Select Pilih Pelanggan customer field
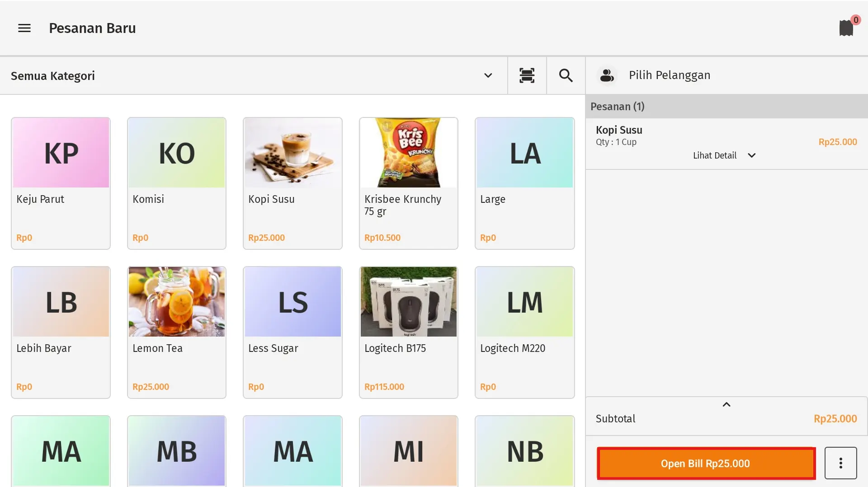The width and height of the screenshot is (868, 487). click(670, 75)
